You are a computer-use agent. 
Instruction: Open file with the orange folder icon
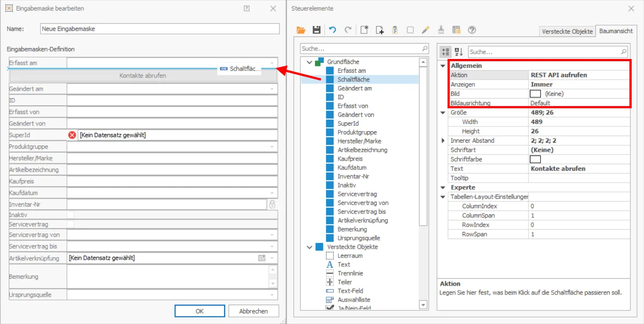click(301, 30)
